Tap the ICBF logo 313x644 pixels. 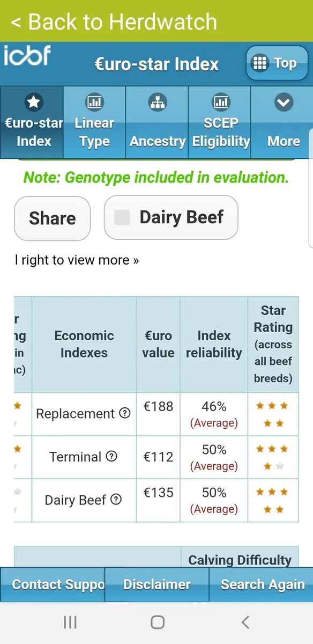27,57
